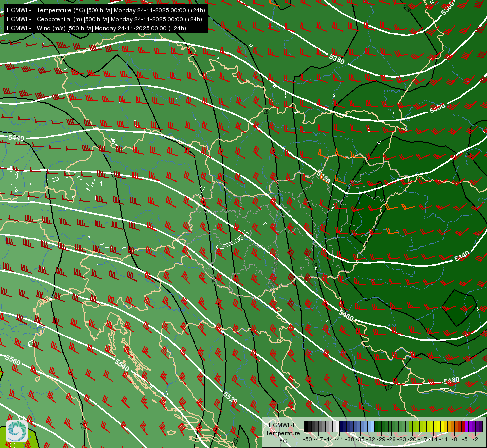Click the -2 legend tick label

475,439
